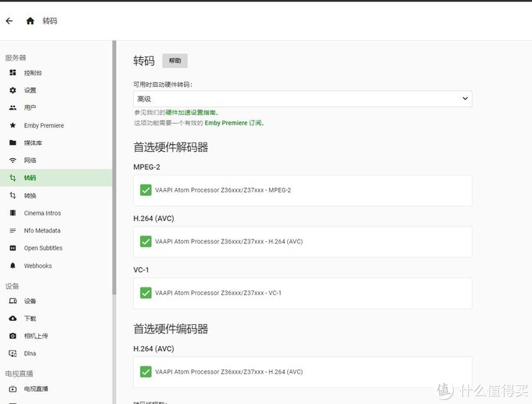Uncheck VAAPI H.264 encoder checkbox
Viewport: 532px width, 404px height.
(x=146, y=372)
